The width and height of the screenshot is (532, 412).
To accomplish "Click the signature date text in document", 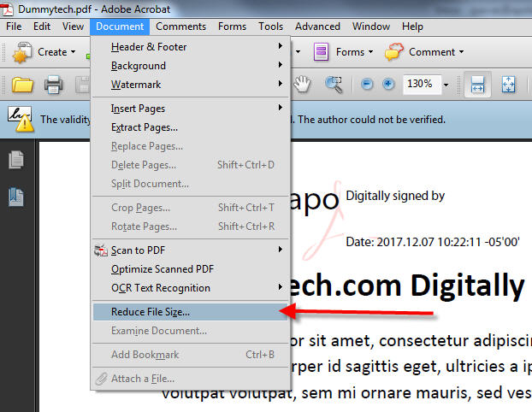I will [433, 242].
